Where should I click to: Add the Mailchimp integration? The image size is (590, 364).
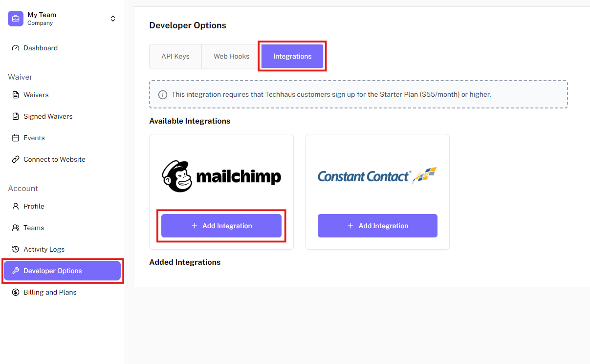(221, 226)
